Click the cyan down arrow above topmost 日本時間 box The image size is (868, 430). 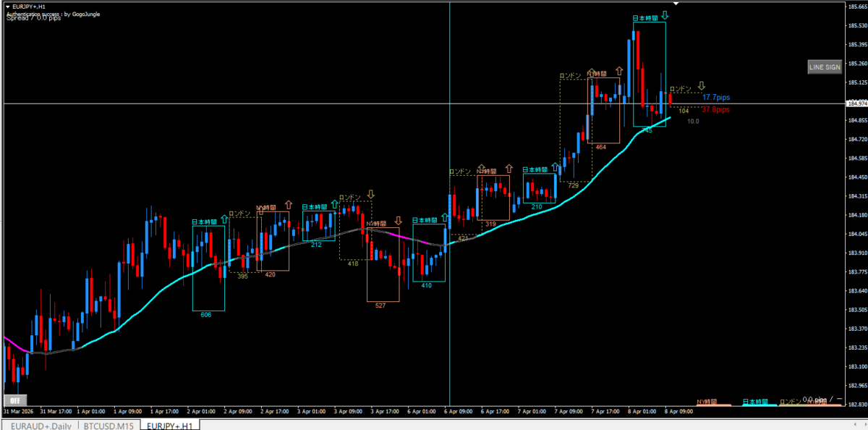click(665, 15)
